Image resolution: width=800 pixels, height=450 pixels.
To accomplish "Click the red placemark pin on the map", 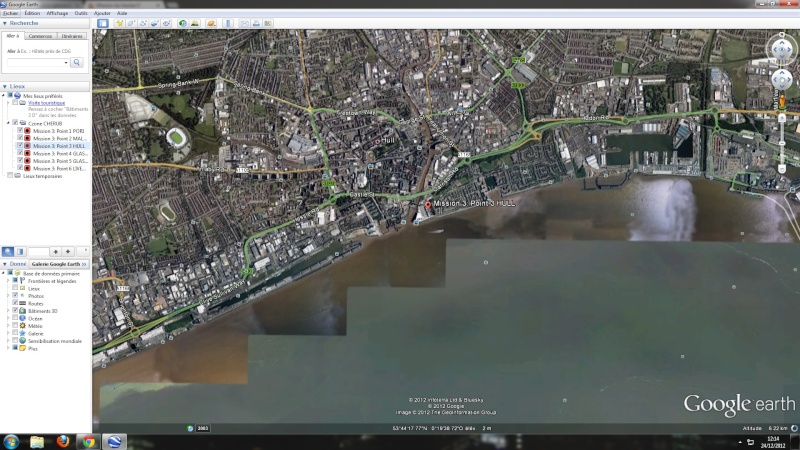I will click(428, 205).
